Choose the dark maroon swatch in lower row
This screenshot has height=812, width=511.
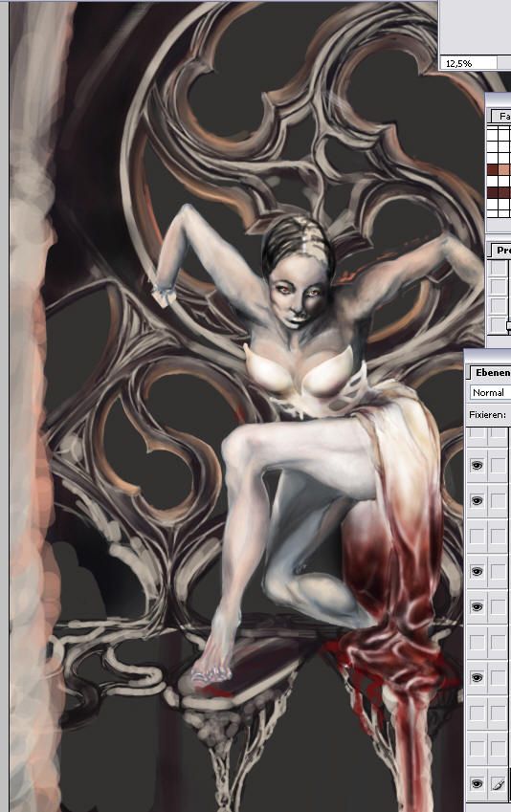493,192
